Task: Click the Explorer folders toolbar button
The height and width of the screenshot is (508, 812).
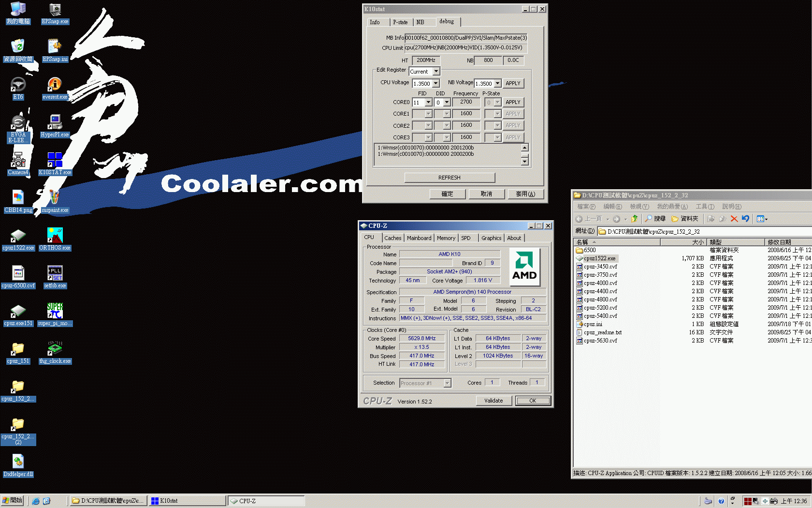Action: 685,219
